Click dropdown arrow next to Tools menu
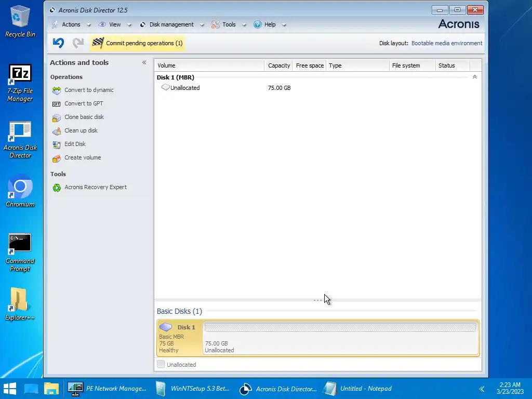Screen dimensions: 532x399 tap(244, 25)
